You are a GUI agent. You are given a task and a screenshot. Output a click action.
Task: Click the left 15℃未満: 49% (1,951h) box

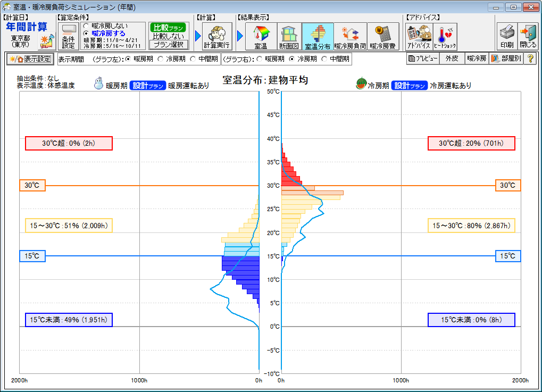click(69, 320)
